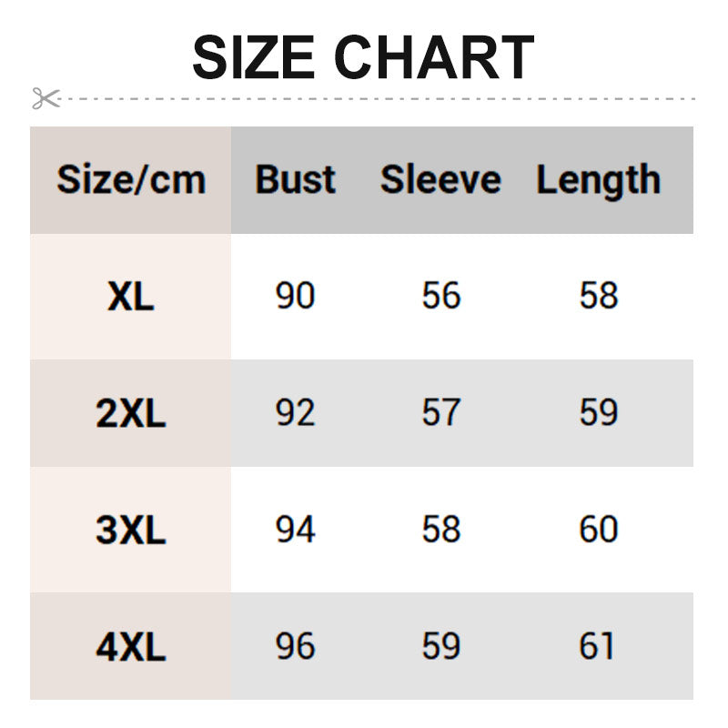Click the 4XL sleeve value 59
The height and width of the screenshot is (728, 728).
point(441,646)
